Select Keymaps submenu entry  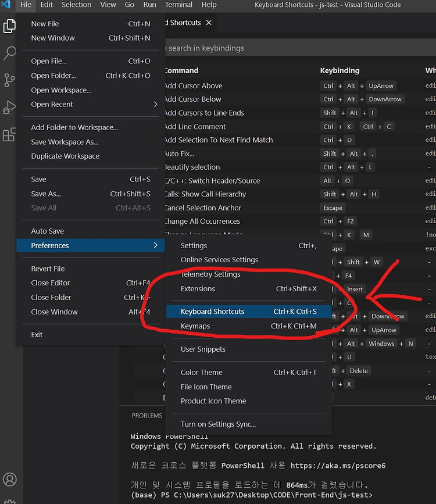tap(249, 326)
